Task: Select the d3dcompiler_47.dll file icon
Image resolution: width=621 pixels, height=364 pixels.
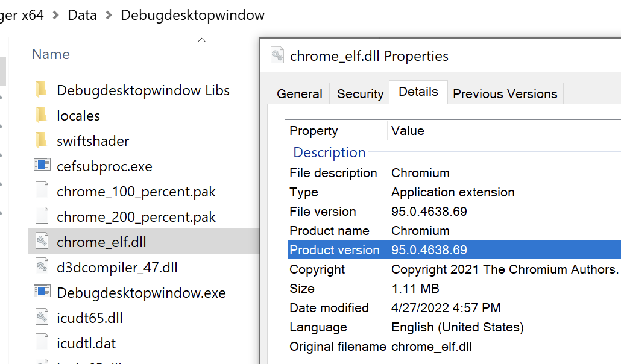Action: (x=42, y=266)
